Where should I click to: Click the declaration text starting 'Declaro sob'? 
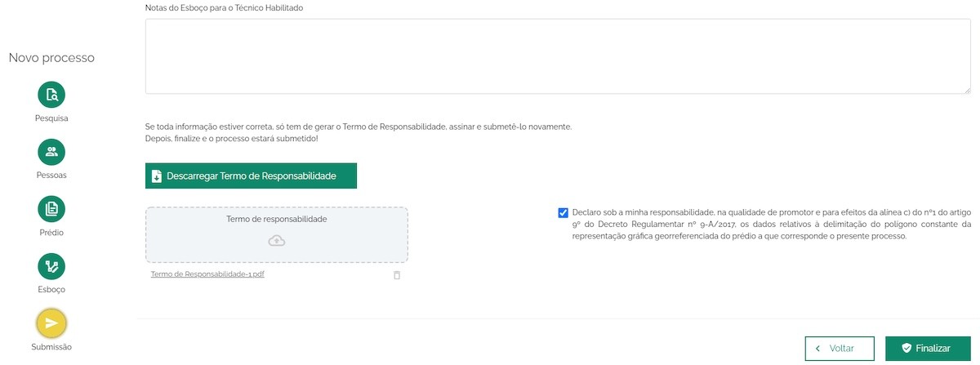coord(772,224)
